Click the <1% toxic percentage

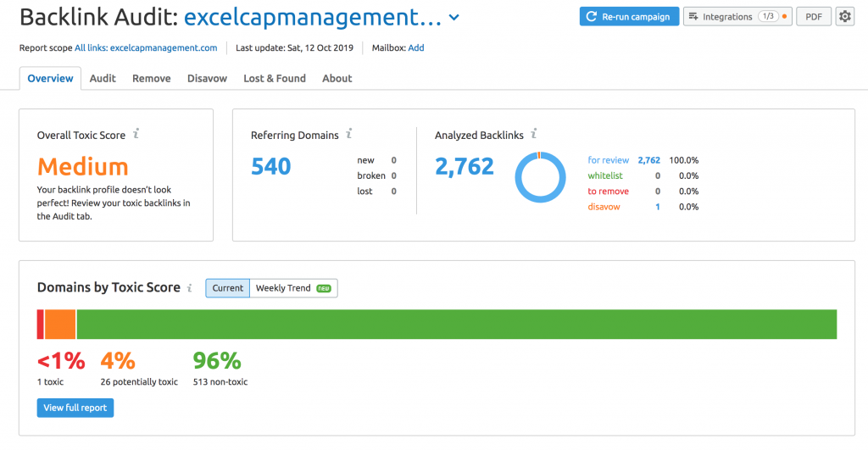click(61, 361)
